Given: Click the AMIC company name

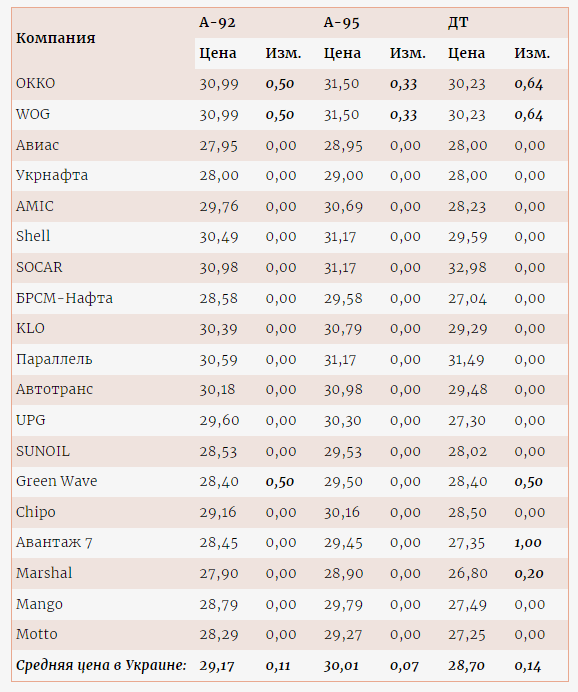Looking at the screenshot, I should click(x=35, y=206).
